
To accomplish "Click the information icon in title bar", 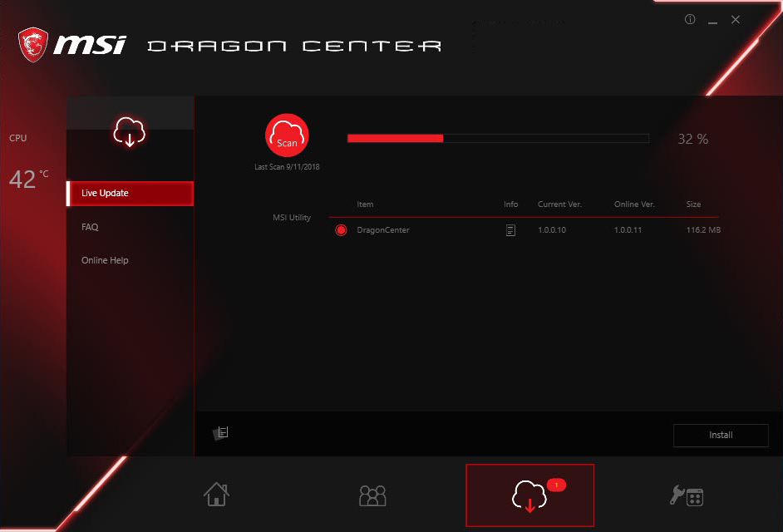I will (x=690, y=20).
